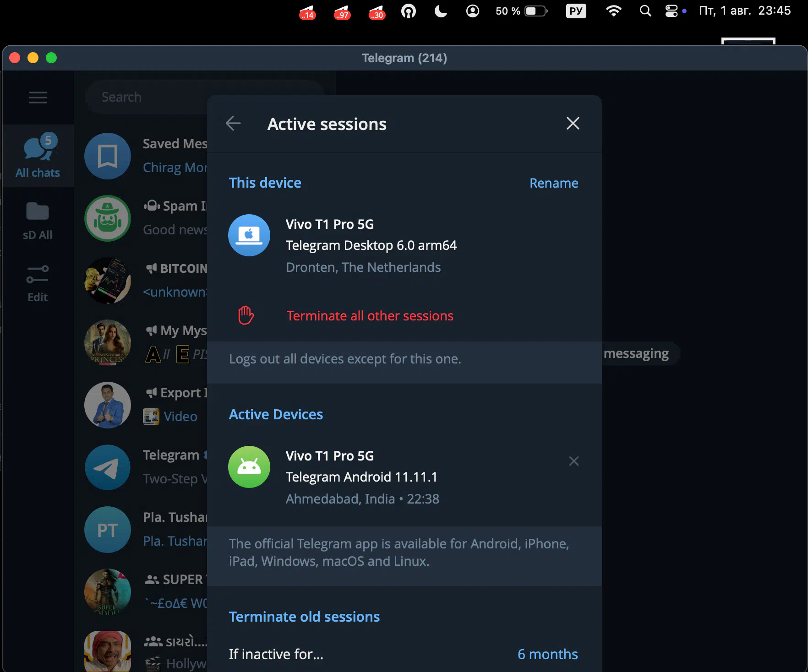Click the Do Not Disturb moon icon
Screen dimensions: 808x672
pos(441,11)
